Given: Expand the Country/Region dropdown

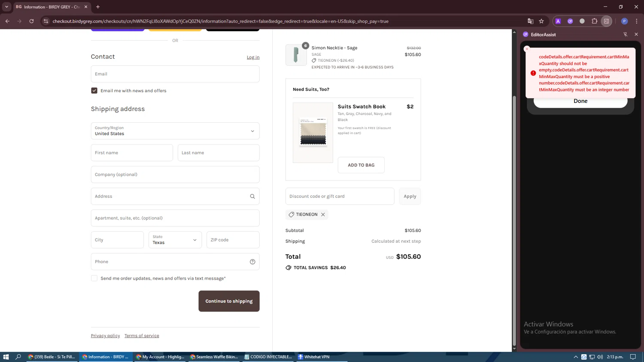Looking at the screenshot, I should coord(175,131).
